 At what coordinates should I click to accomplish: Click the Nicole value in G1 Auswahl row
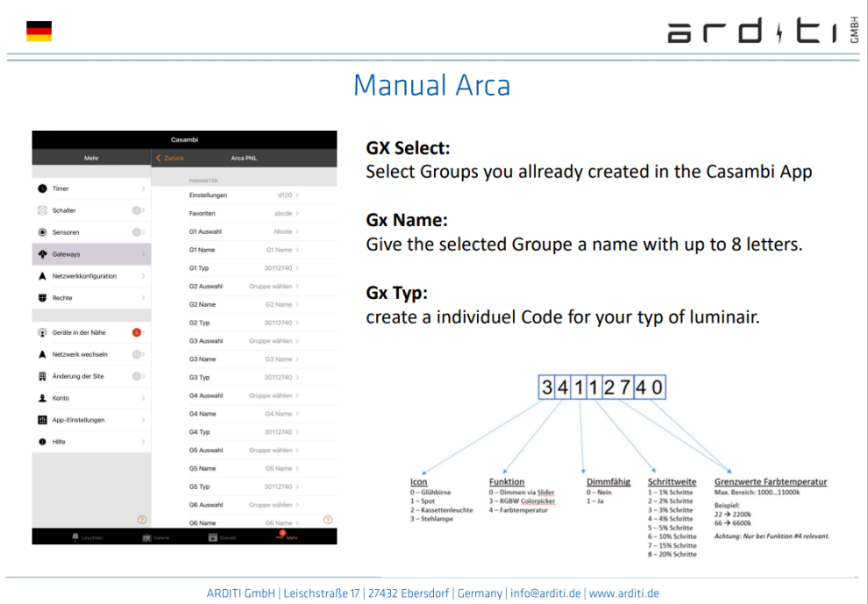(283, 232)
